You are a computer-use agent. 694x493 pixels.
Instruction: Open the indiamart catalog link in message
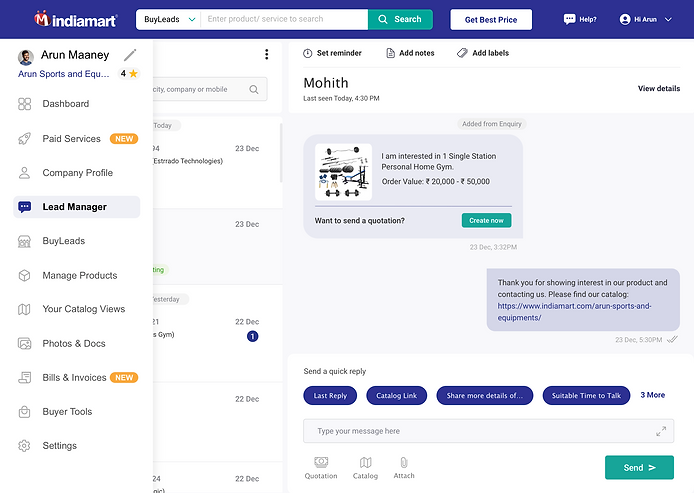[x=574, y=312]
